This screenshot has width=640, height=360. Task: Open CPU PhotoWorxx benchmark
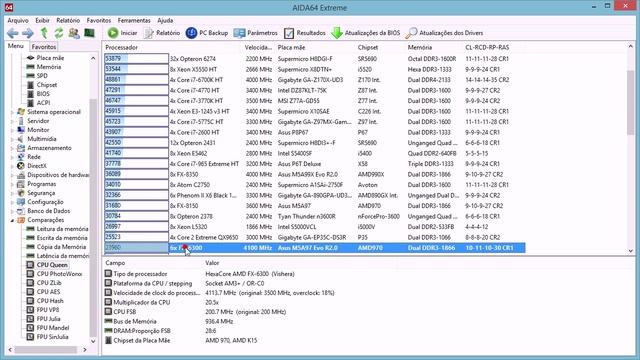[59, 274]
